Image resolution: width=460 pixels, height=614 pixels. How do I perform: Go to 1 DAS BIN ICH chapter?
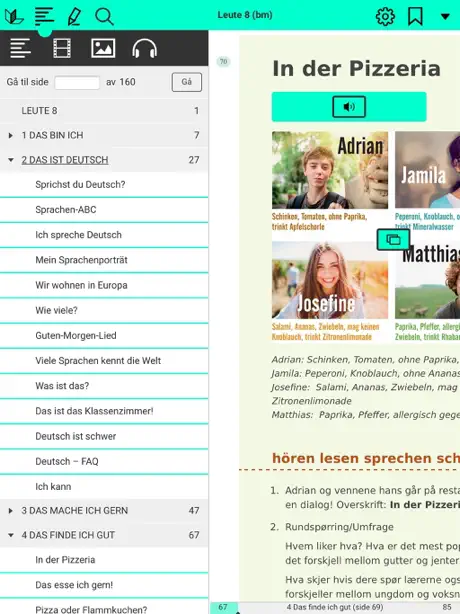pyautogui.click(x=52, y=135)
